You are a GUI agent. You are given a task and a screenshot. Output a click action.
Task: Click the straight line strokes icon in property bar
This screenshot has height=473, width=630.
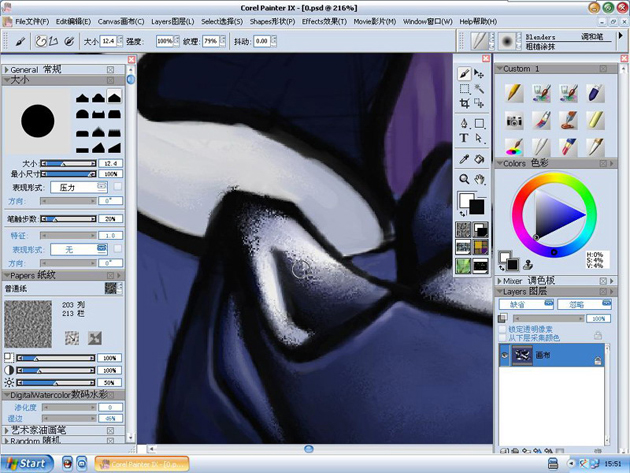coord(54,41)
